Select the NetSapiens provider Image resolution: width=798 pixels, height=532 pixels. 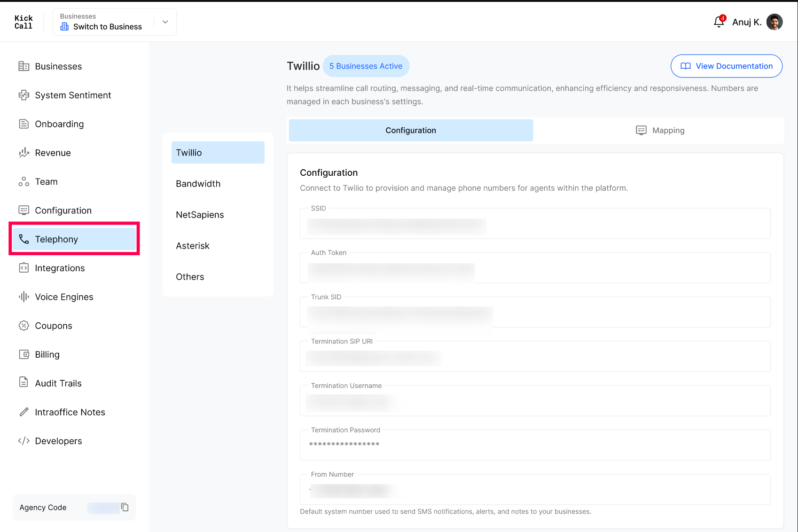click(x=218, y=214)
